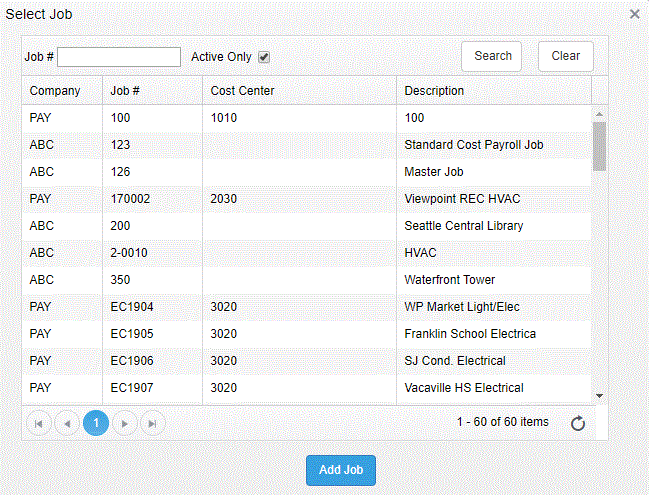Select job number 170002 cell

coord(152,199)
